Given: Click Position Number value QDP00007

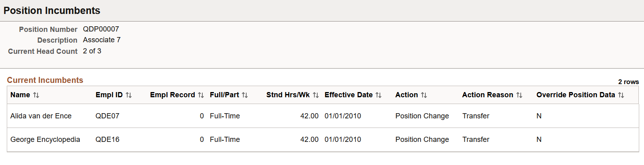Looking at the screenshot, I should (x=101, y=29).
